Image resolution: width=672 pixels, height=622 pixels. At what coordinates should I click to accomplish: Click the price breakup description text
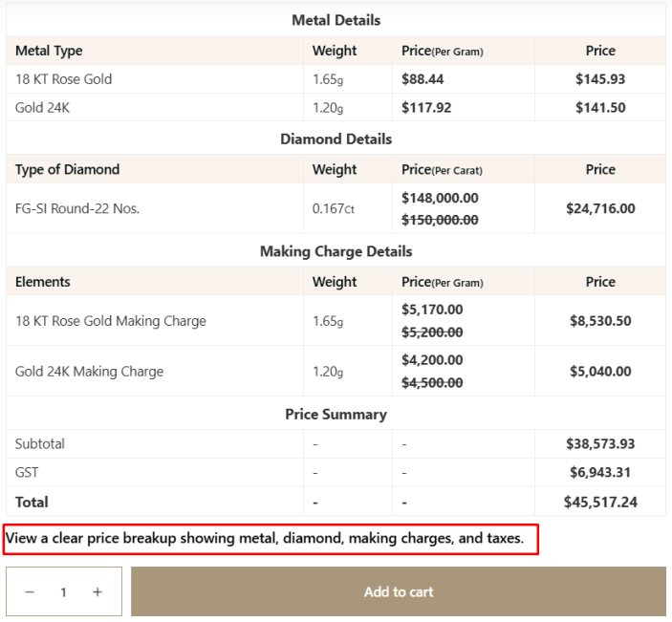point(265,539)
